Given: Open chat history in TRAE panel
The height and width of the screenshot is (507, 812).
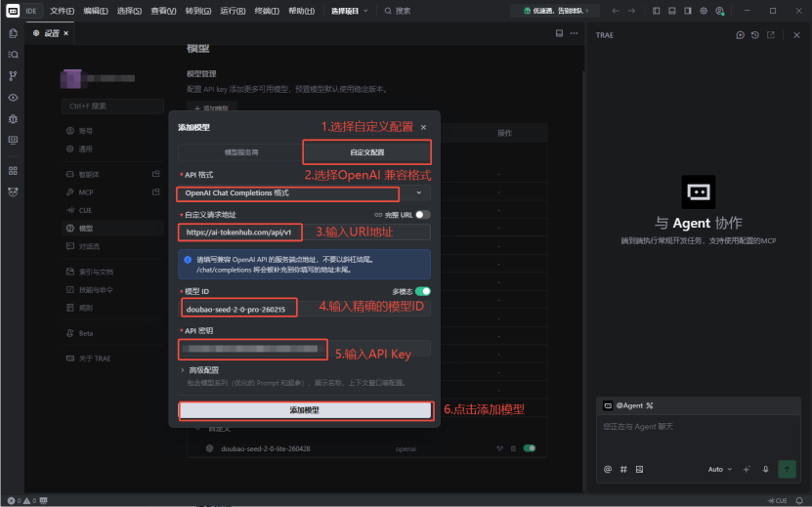Looking at the screenshot, I should [x=755, y=35].
